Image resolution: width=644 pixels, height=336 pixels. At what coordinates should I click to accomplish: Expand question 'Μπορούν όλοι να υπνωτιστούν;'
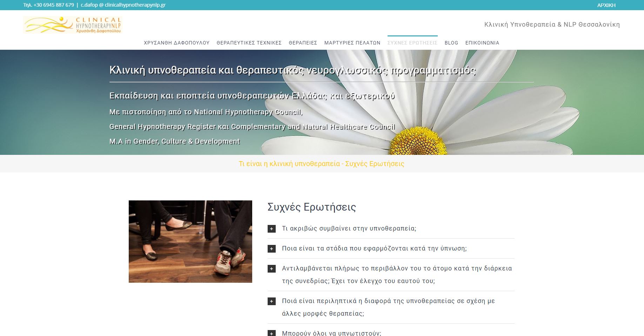[x=331, y=333]
